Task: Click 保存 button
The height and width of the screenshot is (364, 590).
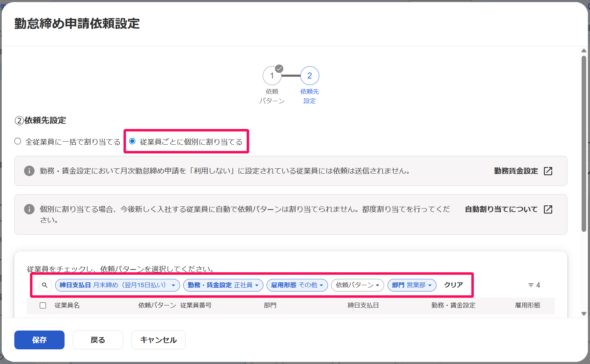Action: (x=39, y=340)
